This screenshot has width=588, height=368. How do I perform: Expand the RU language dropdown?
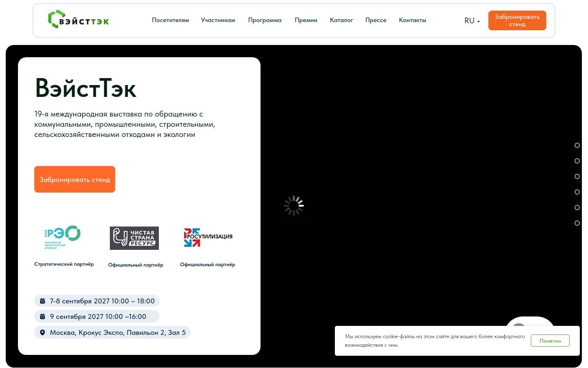(472, 21)
